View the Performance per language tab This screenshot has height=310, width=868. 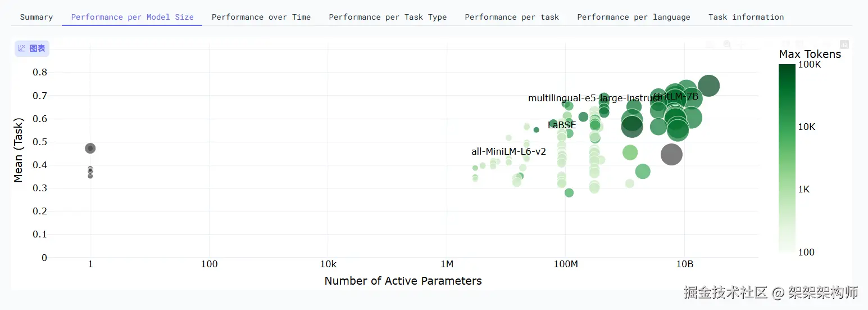pos(634,17)
